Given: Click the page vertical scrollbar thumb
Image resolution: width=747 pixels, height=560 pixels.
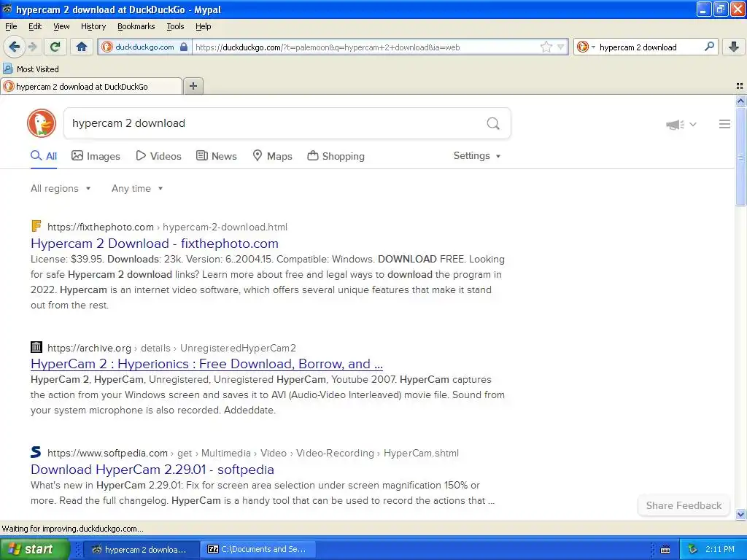Looking at the screenshot, I should point(740,156).
